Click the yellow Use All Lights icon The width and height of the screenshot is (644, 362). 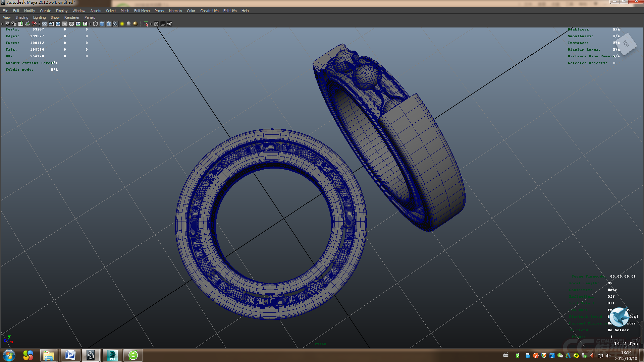coord(122,24)
